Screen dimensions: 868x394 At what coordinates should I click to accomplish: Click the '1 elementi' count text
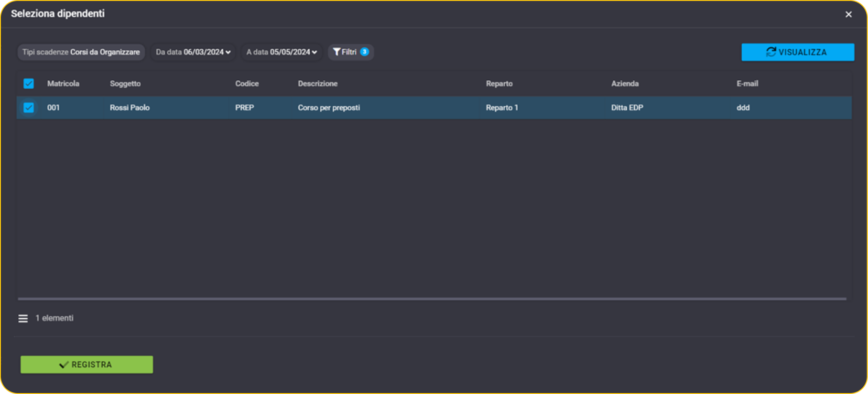pos(54,318)
